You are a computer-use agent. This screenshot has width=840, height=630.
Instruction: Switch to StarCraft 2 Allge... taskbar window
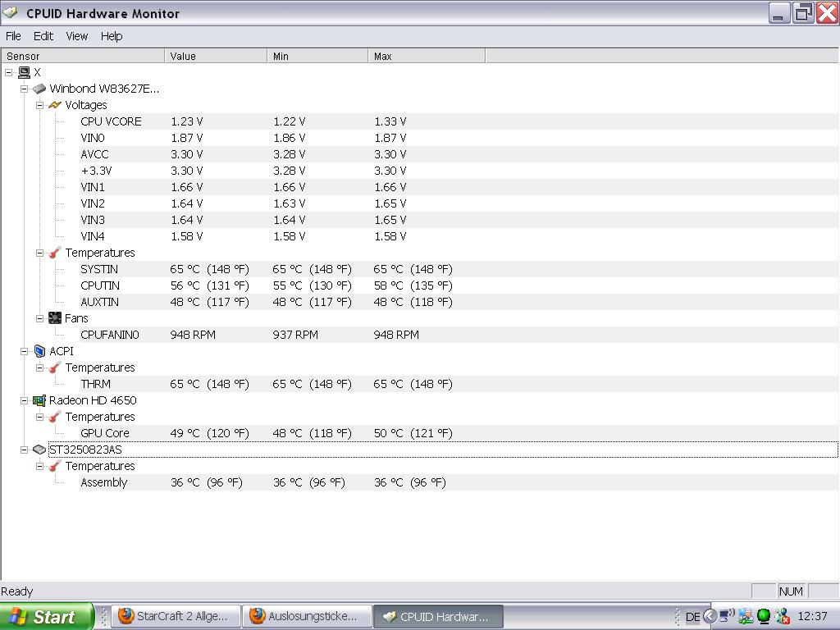175,616
